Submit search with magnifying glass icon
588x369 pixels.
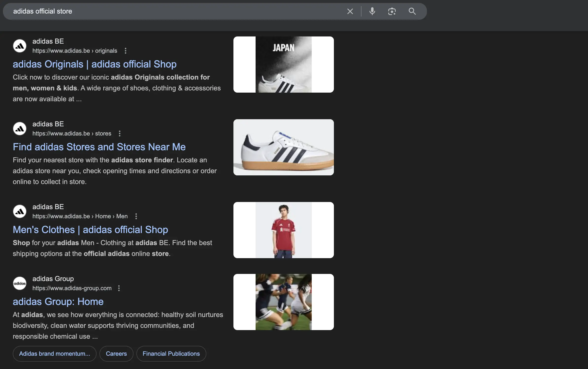pos(412,11)
